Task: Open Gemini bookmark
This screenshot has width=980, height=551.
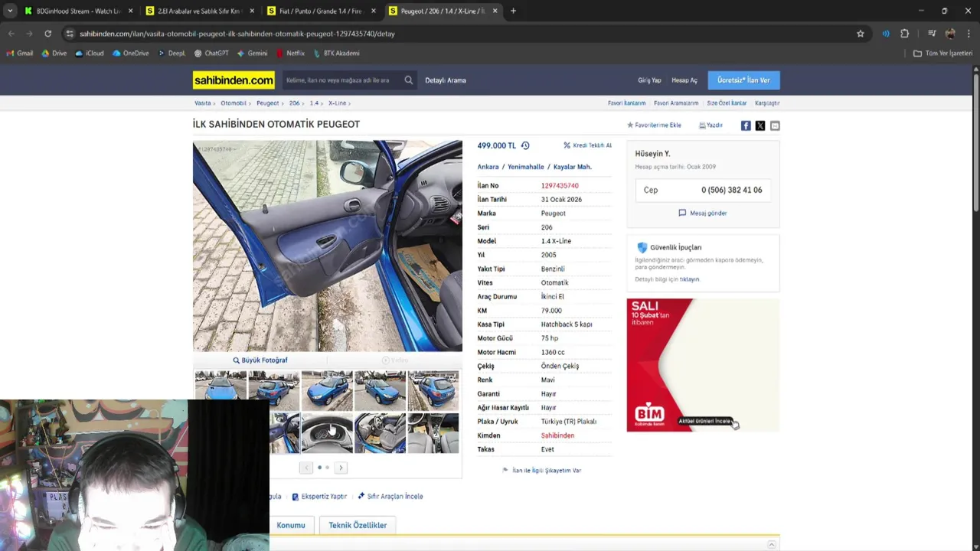Action: (253, 54)
